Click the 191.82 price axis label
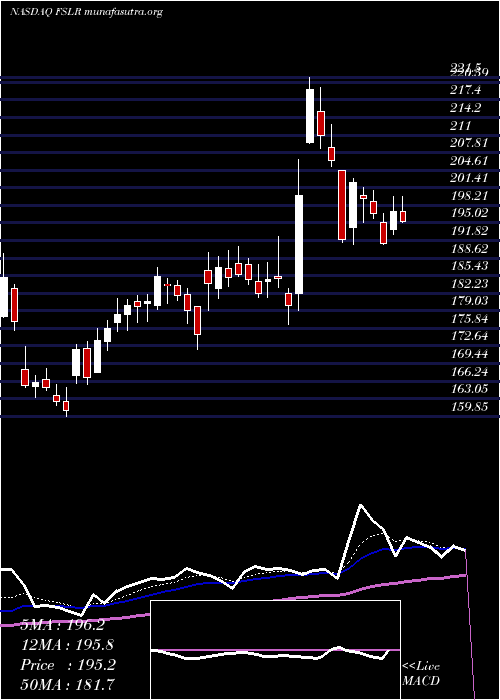500x700 pixels. click(470, 231)
